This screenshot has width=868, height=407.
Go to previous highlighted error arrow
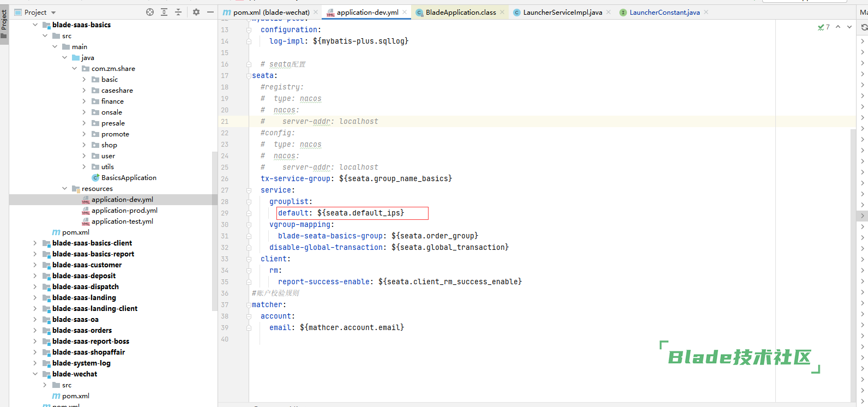coord(838,27)
